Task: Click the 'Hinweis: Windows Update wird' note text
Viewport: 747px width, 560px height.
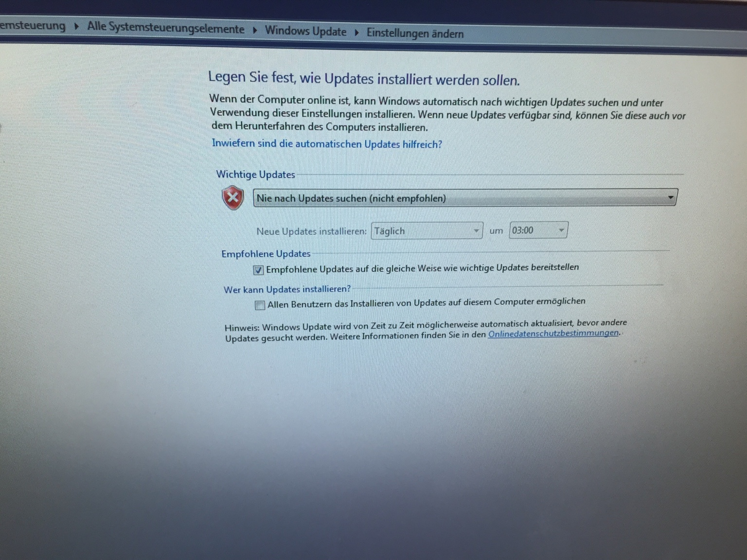Action: pyautogui.click(x=426, y=331)
